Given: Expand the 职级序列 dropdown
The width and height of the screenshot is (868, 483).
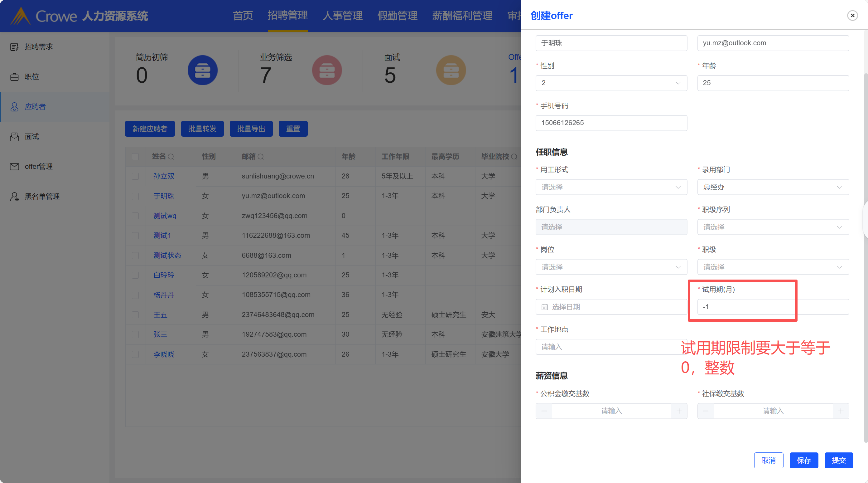Looking at the screenshot, I should pyautogui.click(x=773, y=227).
